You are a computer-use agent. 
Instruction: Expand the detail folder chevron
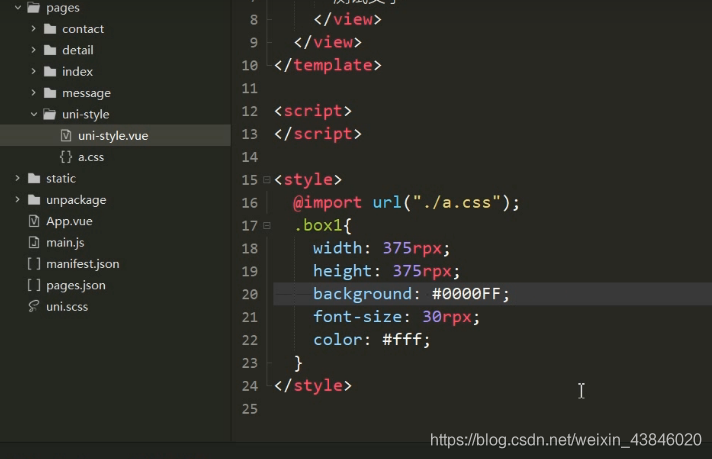coord(33,49)
